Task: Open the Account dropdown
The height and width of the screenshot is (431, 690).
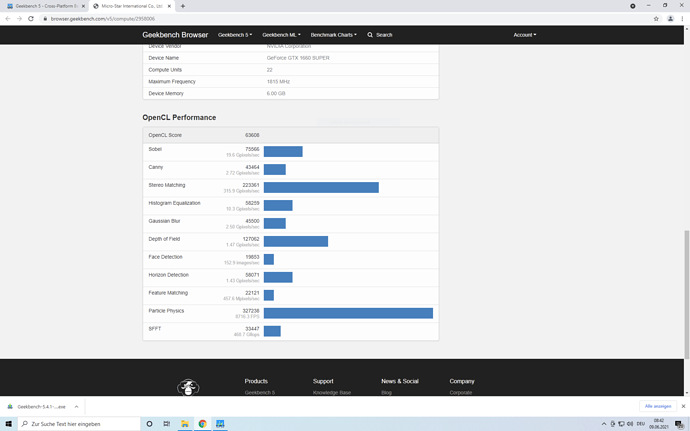Action: [525, 35]
